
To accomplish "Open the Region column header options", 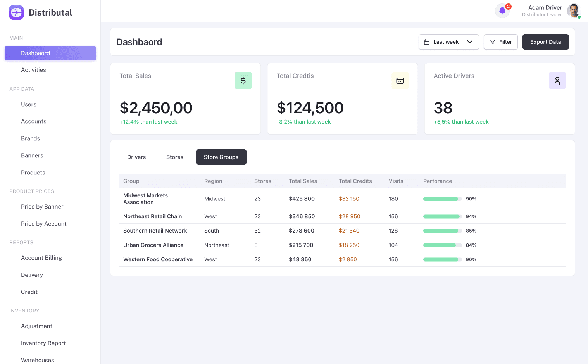I will (213, 181).
